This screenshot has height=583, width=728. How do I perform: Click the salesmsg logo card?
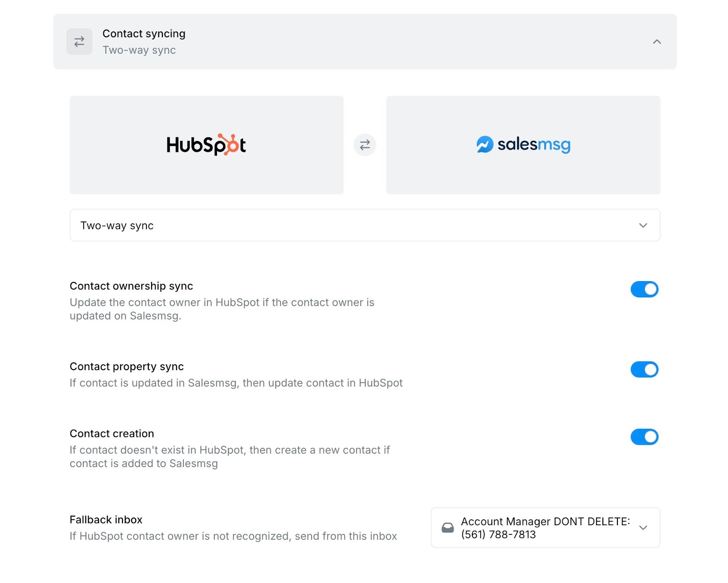pyautogui.click(x=523, y=145)
